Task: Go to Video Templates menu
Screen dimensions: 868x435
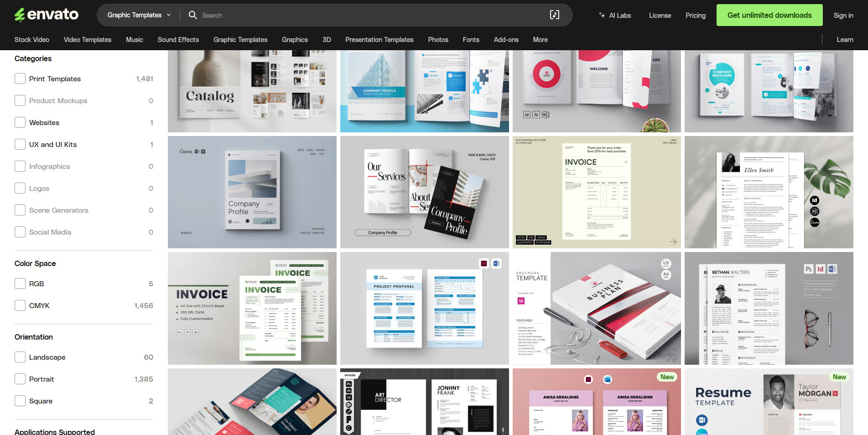Action: [x=88, y=40]
